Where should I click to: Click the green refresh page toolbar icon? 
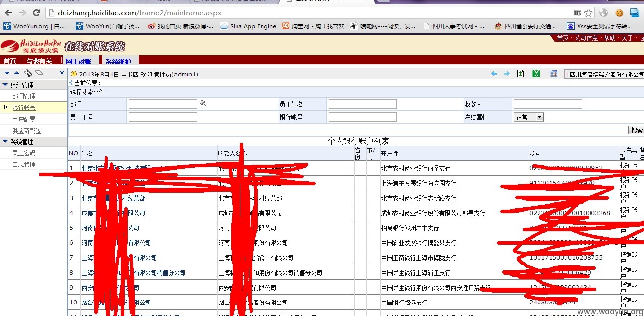(x=520, y=74)
